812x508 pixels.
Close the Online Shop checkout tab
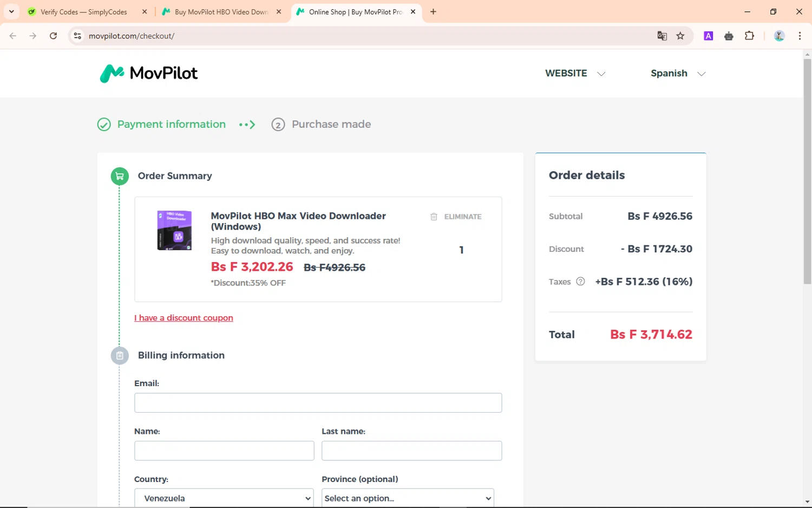point(413,11)
